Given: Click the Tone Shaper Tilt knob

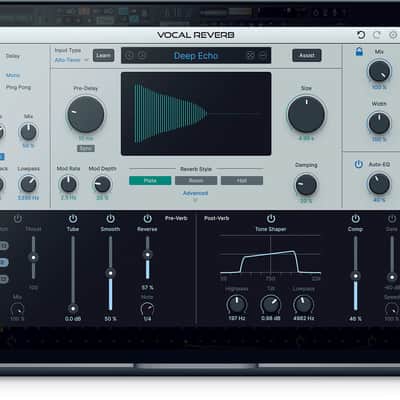Looking at the screenshot, I should [270, 304].
